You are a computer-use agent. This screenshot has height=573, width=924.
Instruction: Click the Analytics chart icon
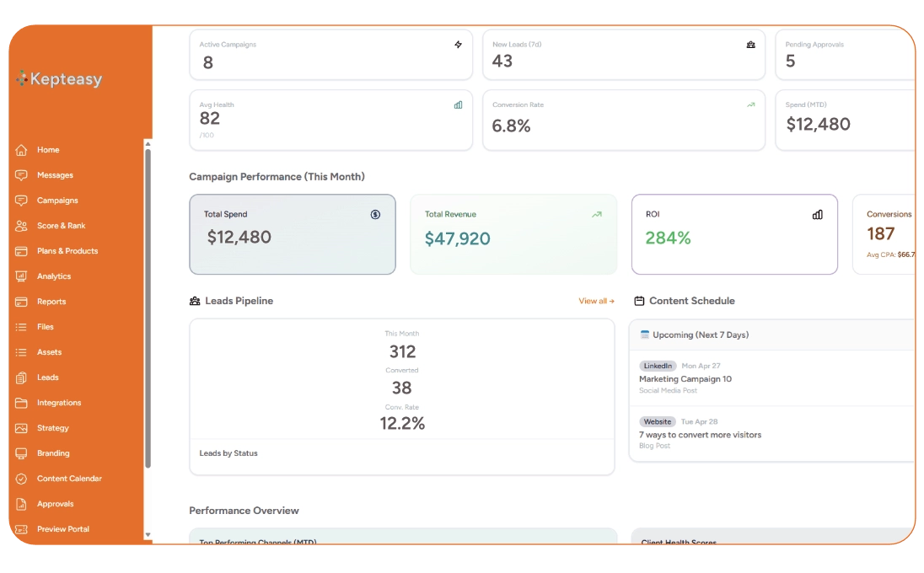[x=21, y=276]
